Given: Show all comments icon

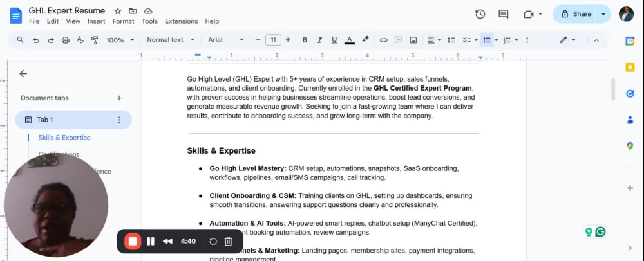Looking at the screenshot, I should pyautogui.click(x=503, y=14).
